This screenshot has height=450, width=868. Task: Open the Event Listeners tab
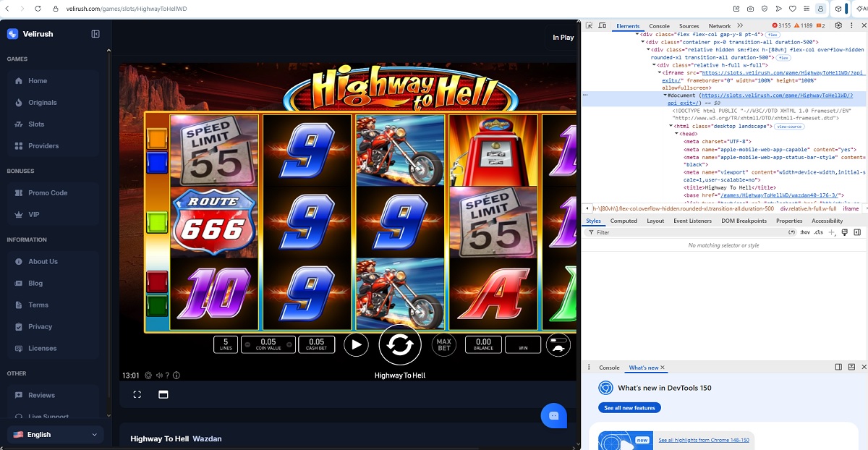point(692,221)
